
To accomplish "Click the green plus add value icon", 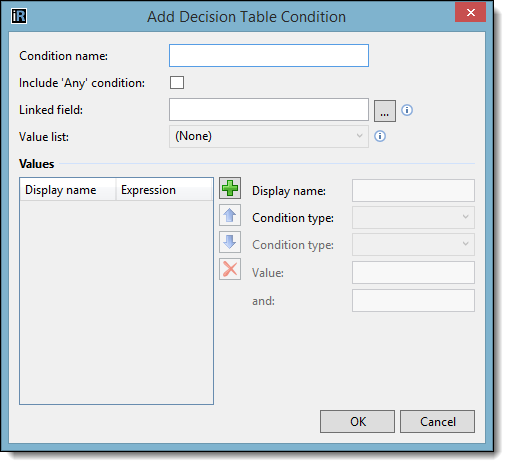I will click(x=230, y=188).
